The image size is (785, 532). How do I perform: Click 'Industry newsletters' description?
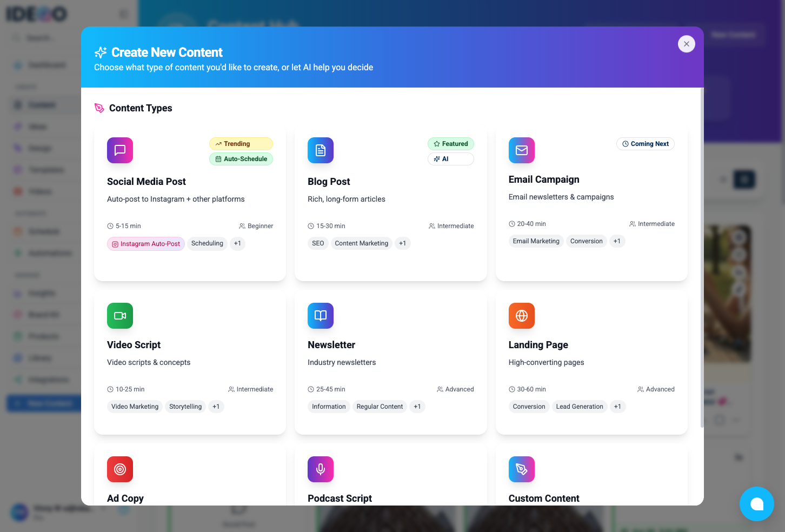[x=342, y=362]
